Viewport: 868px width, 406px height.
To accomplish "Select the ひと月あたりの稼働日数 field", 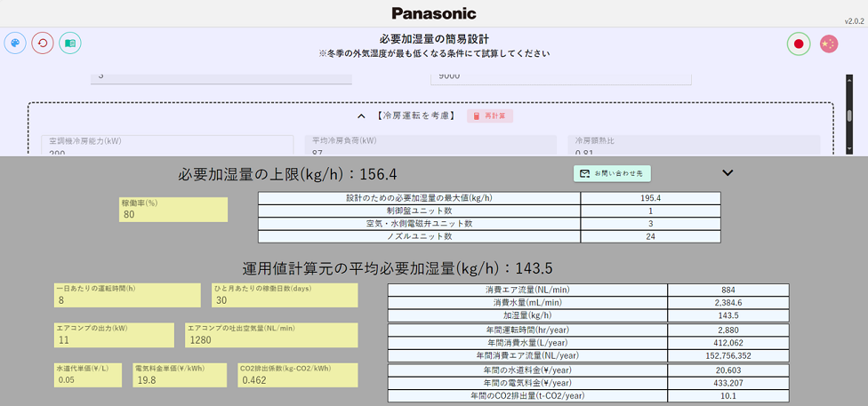I will [x=284, y=300].
